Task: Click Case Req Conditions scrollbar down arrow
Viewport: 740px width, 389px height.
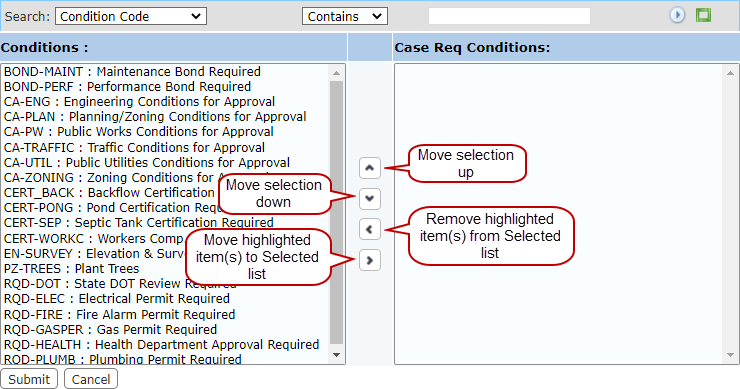Action: coord(730,355)
